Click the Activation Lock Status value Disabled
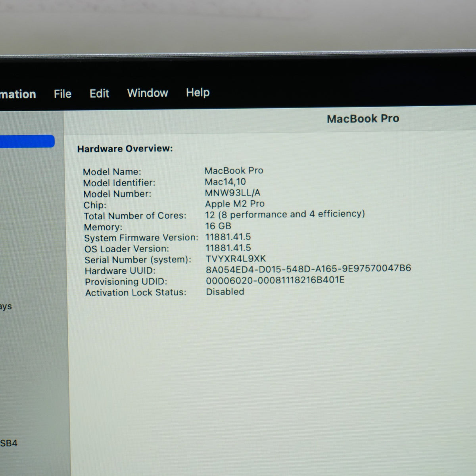476x476 pixels. (225, 292)
